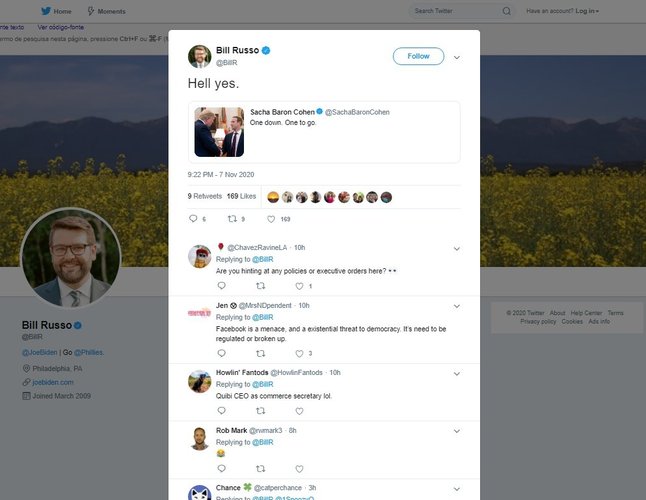Viewport: 646px width, 500px height.
Task: Click the search magnifier icon
Action: tap(506, 11)
